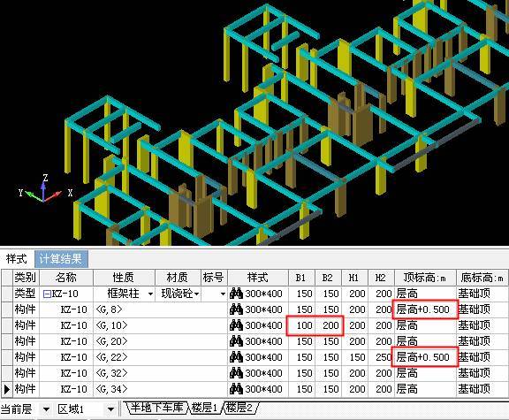
Task: Click the XYZ axis indicator in viewport
Action: [x=43, y=190]
